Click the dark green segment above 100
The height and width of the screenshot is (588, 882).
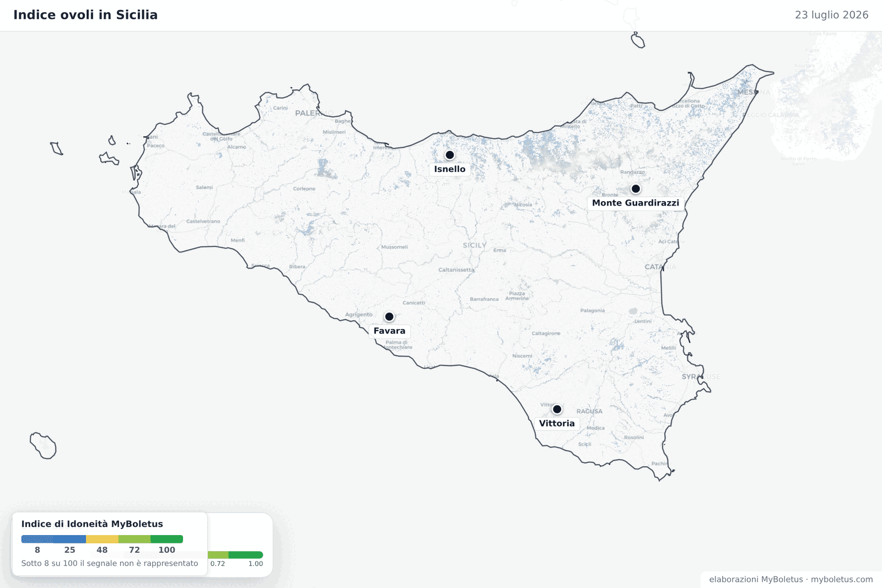(166, 539)
